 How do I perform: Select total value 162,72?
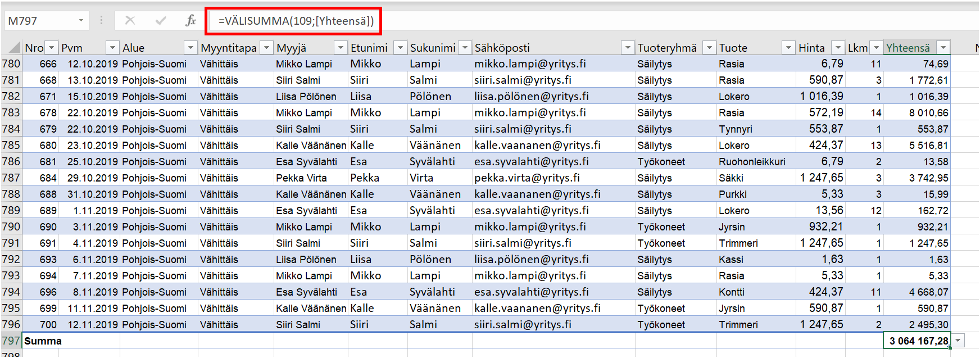pos(917,210)
